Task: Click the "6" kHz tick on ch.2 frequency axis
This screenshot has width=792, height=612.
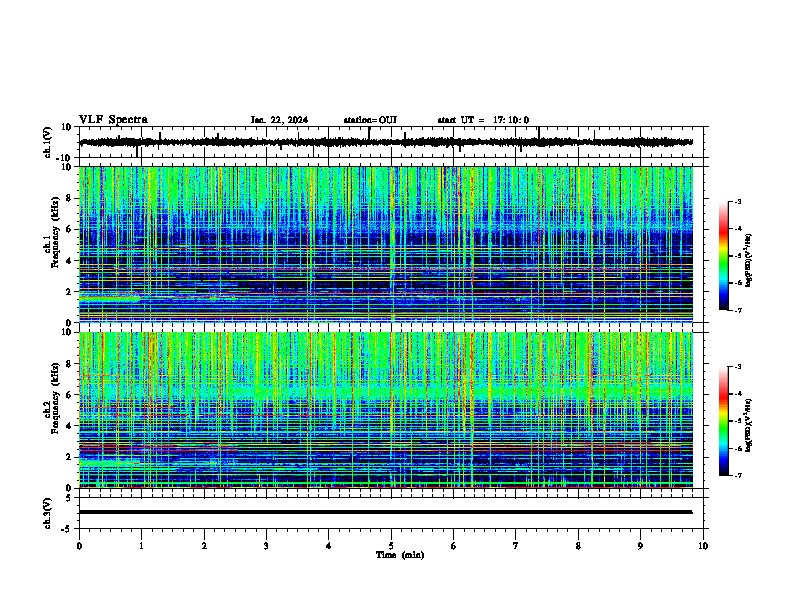Action: [70, 395]
